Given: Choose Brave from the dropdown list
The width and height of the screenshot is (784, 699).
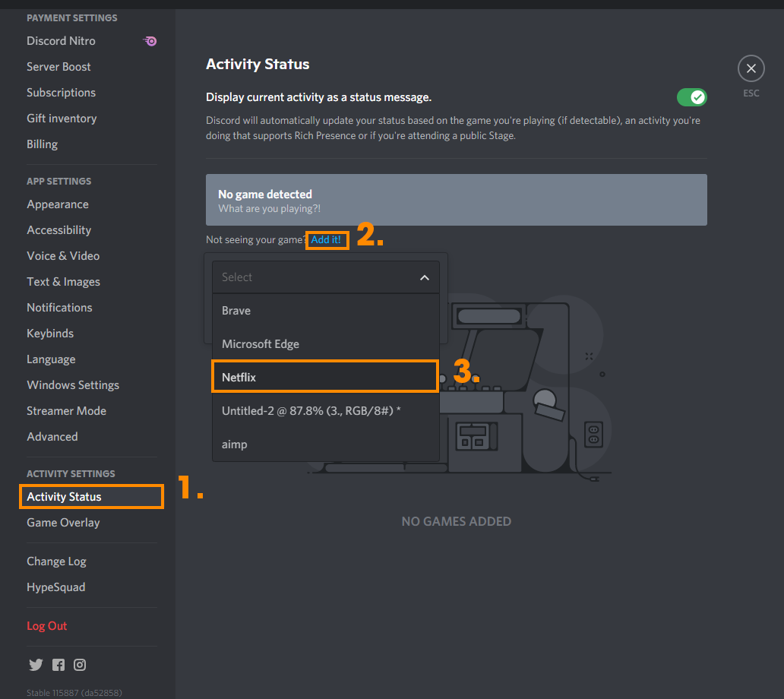Looking at the screenshot, I should click(x=325, y=311).
